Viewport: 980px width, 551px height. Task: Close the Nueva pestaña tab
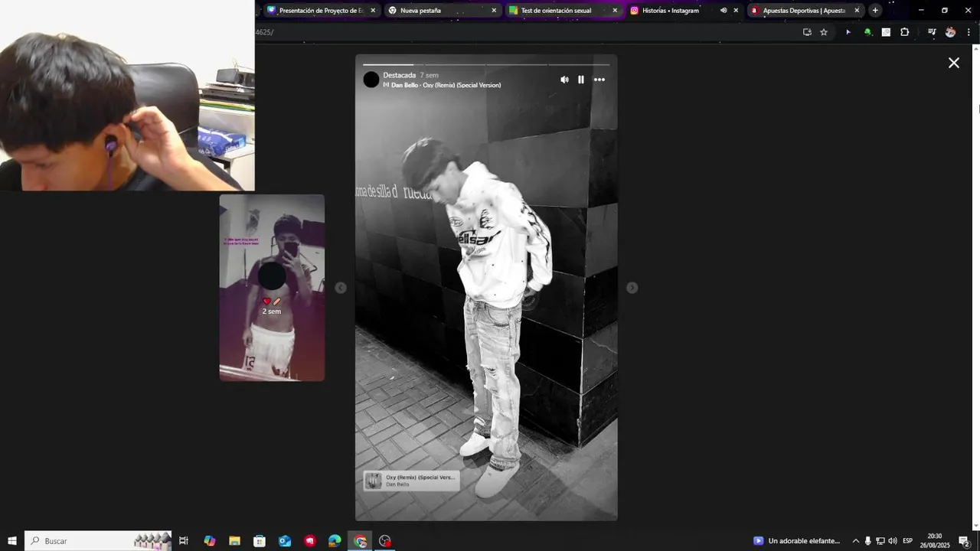pos(494,11)
